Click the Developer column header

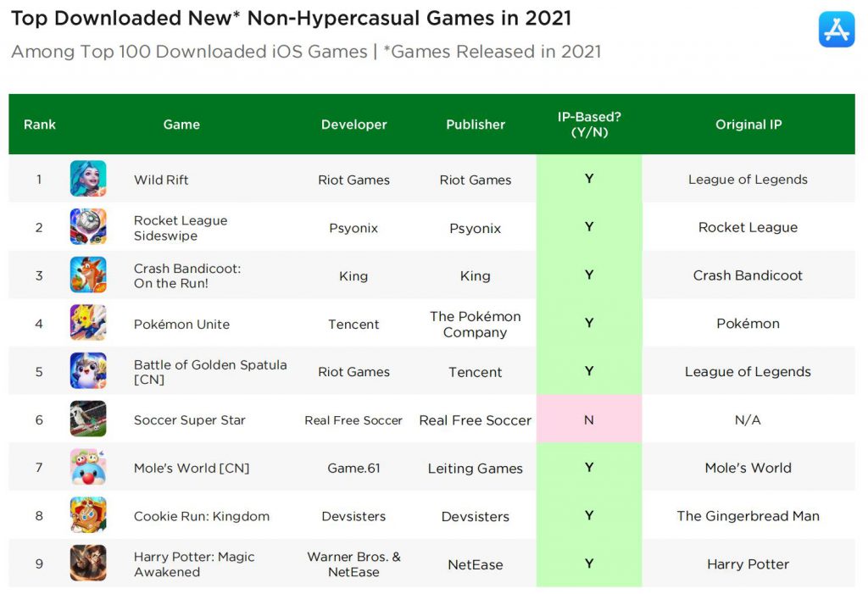(353, 125)
